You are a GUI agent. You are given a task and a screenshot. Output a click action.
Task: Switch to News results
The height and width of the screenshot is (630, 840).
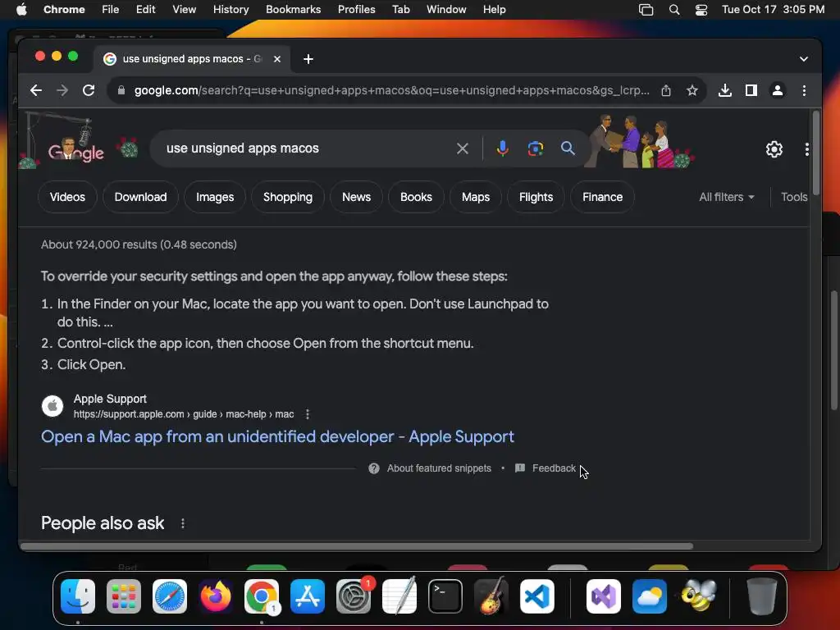356,197
